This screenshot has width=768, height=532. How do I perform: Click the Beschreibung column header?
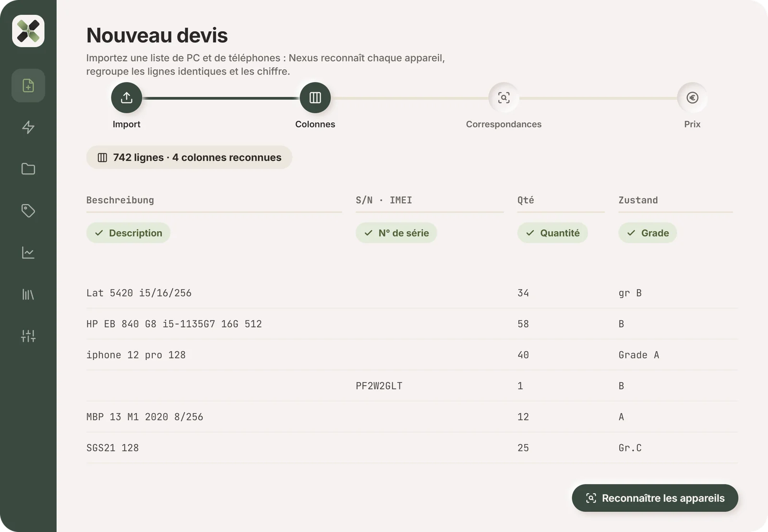120,200
